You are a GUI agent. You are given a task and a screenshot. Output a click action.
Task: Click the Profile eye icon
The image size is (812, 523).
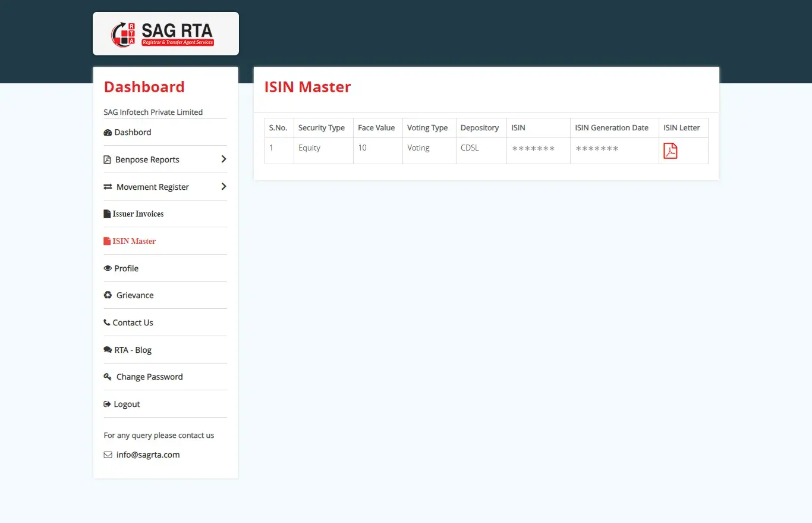[x=108, y=268]
